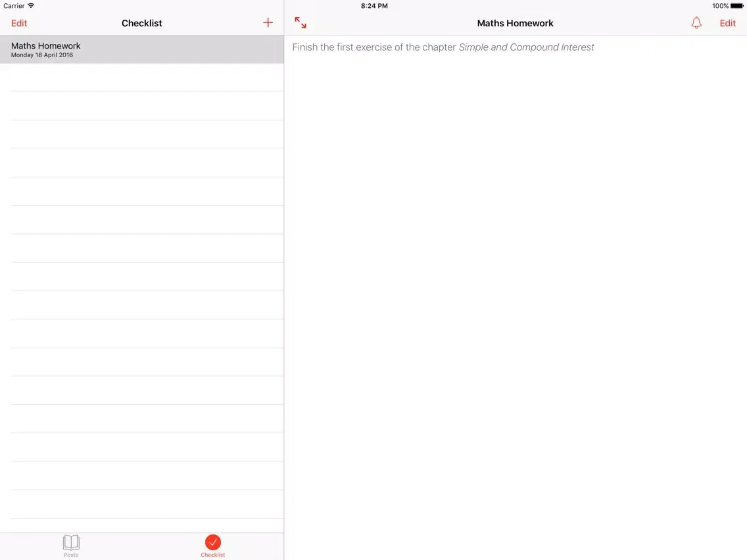Viewport: 747px width, 560px height.
Task: Click the note text about Simple and Compound Interest
Action: coord(443,47)
